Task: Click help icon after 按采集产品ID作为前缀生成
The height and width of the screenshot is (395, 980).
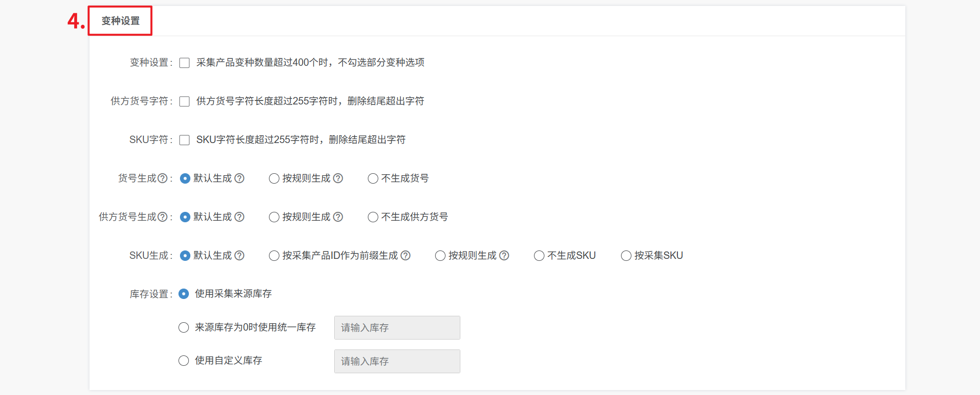Action: click(405, 255)
